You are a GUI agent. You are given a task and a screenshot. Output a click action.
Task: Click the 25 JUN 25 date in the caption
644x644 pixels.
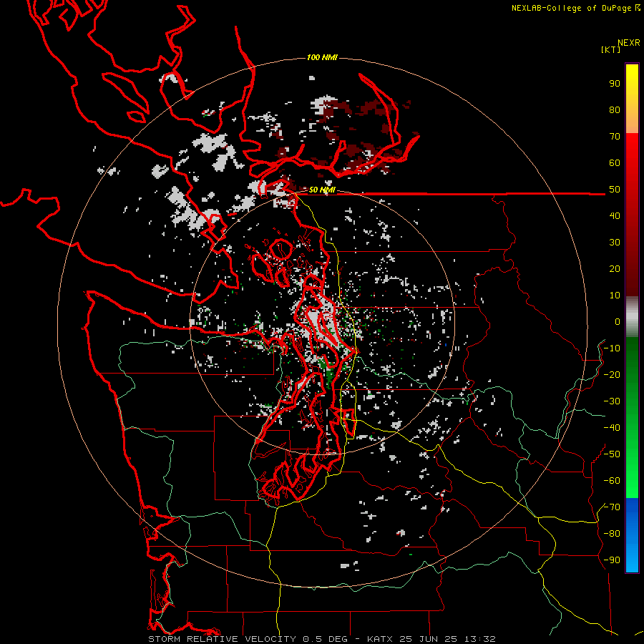429,639
